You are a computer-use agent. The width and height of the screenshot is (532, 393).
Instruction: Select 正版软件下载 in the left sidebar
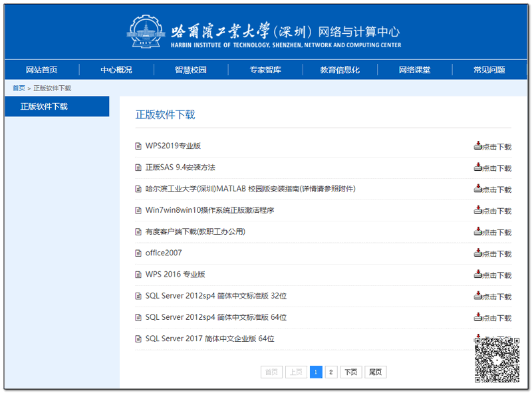[57, 106]
